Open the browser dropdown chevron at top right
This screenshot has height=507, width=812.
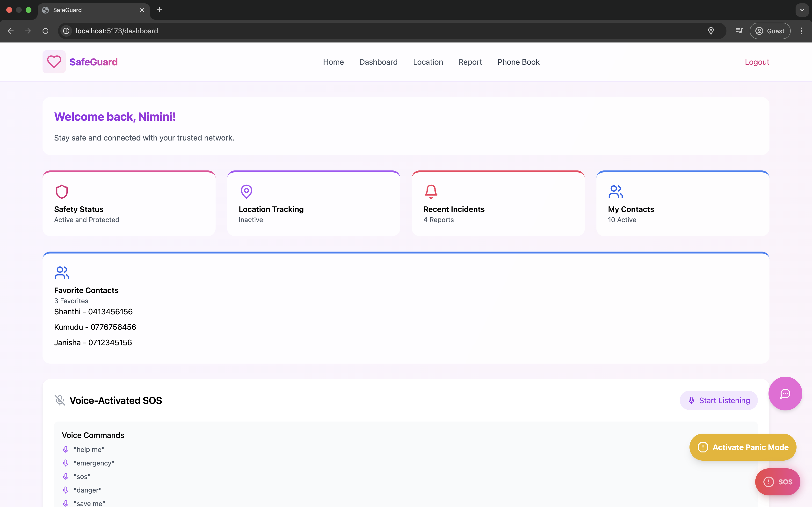802,10
